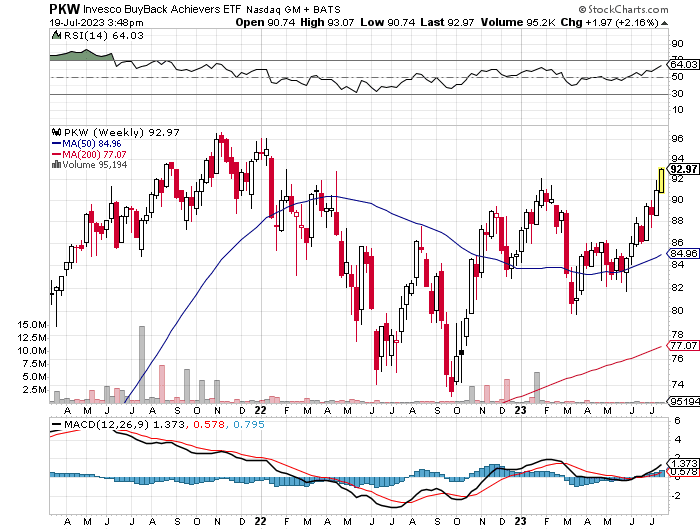This screenshot has height=530, width=700.
Task: Click the Volume 95.2K value in header
Action: [518, 22]
